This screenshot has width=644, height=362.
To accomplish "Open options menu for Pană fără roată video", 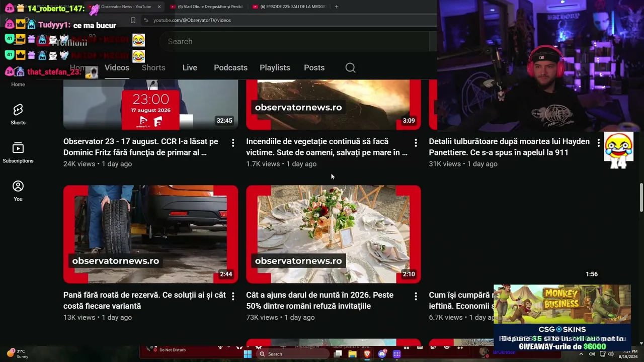I will pos(233,297).
